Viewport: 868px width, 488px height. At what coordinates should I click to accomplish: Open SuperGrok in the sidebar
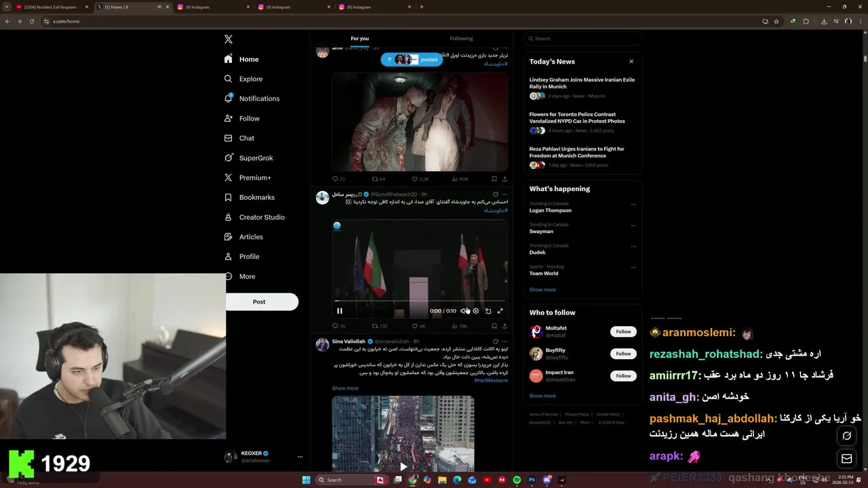tap(248, 158)
